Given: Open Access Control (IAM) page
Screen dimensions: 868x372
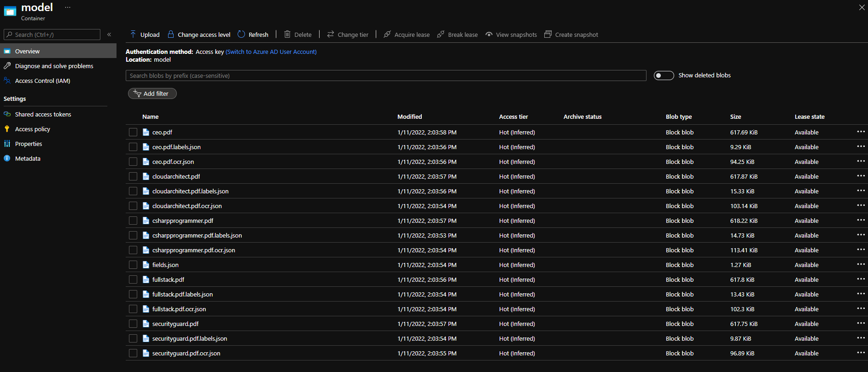Looking at the screenshot, I should coord(42,81).
